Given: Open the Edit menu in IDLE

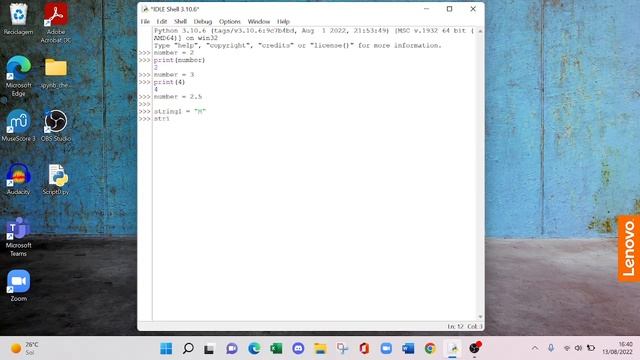Looking at the screenshot, I should pyautogui.click(x=162, y=21).
